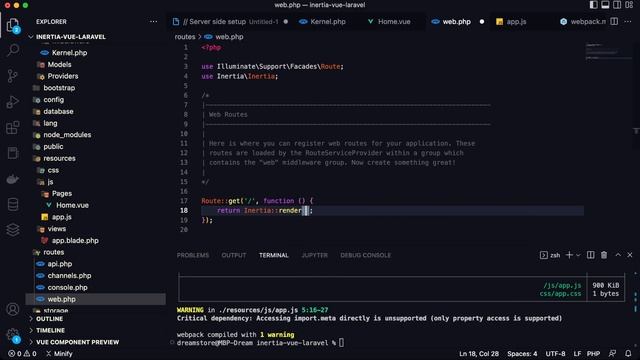
Task: Open Kernel.php in the file tree
Action: pyautogui.click(x=69, y=53)
